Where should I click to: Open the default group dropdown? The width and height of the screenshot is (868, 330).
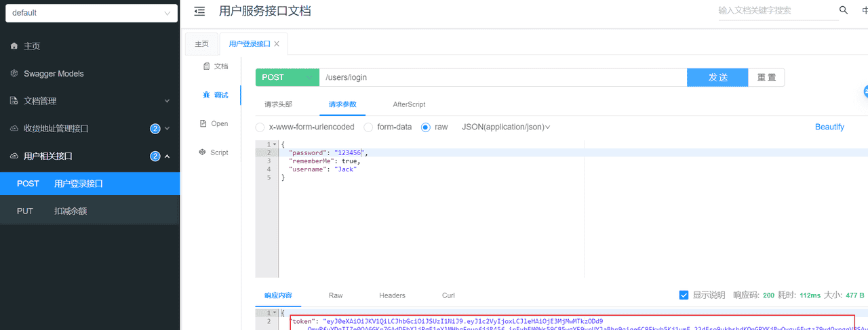tap(90, 13)
